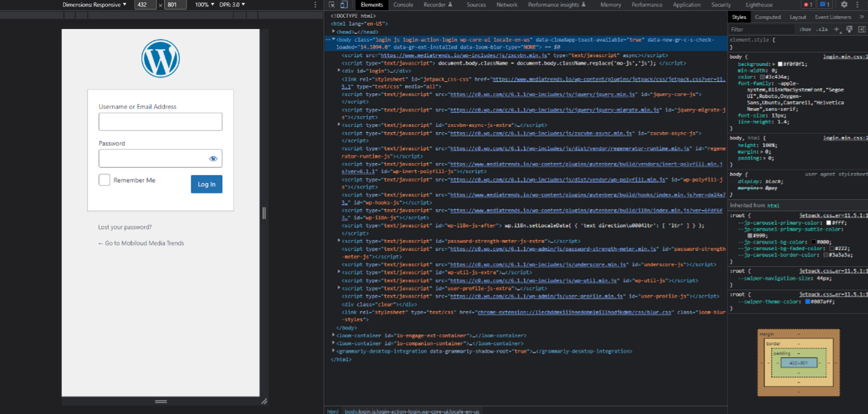Click the paint-brush styles icon beside the plus
Screen dimensions: 868x414
pyautogui.click(x=849, y=30)
